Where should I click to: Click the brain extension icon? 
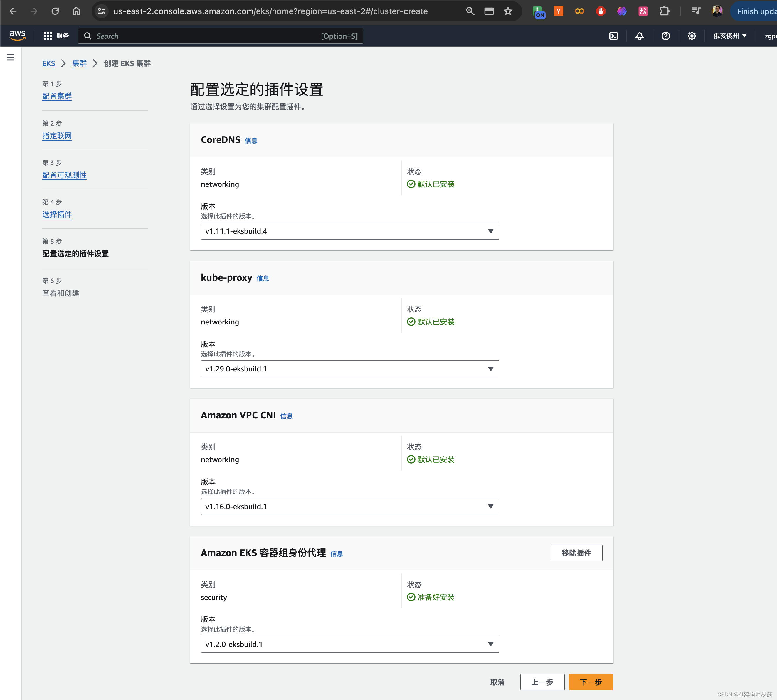pos(622,11)
